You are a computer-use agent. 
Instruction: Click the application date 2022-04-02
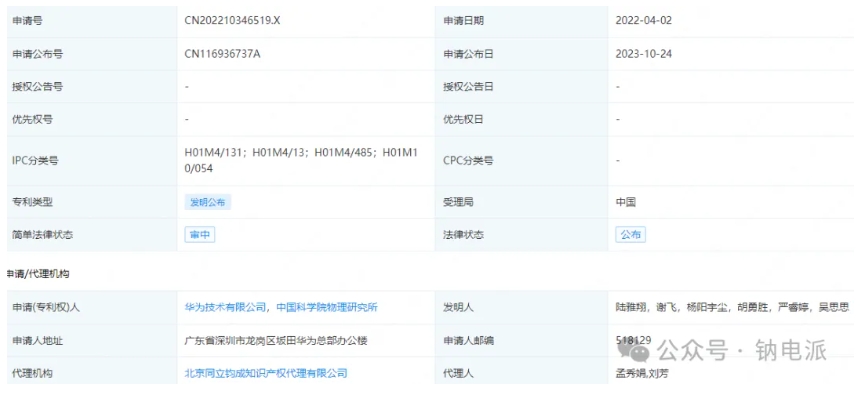644,21
